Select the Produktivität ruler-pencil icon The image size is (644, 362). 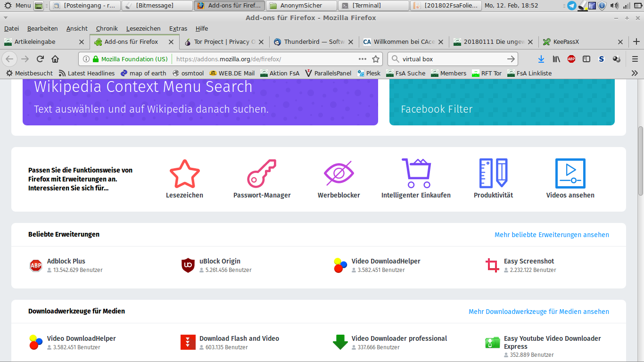click(494, 173)
